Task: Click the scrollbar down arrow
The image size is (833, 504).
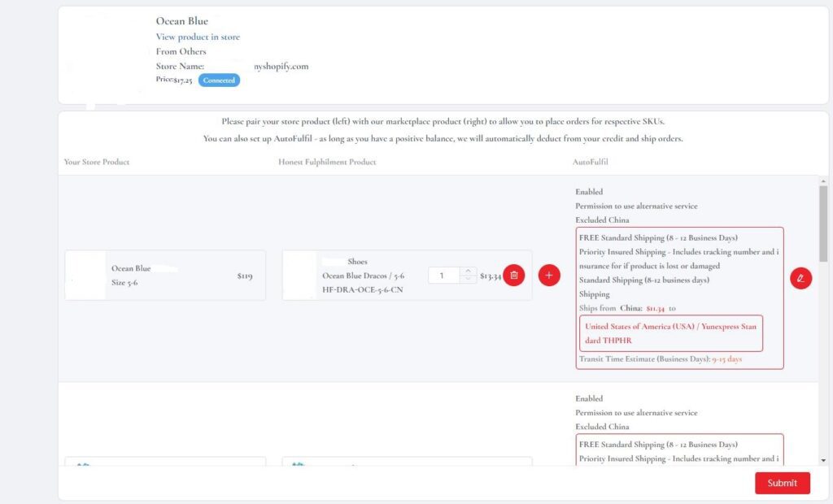Action: tap(823, 460)
